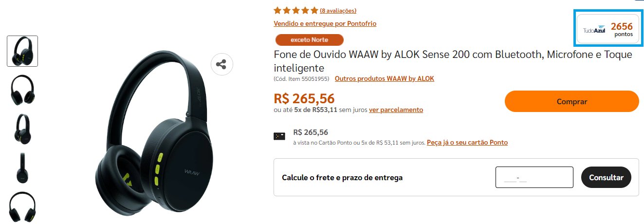Click the Cartão Ponto card icon
Screen dimensions: 644x224
tap(279, 136)
